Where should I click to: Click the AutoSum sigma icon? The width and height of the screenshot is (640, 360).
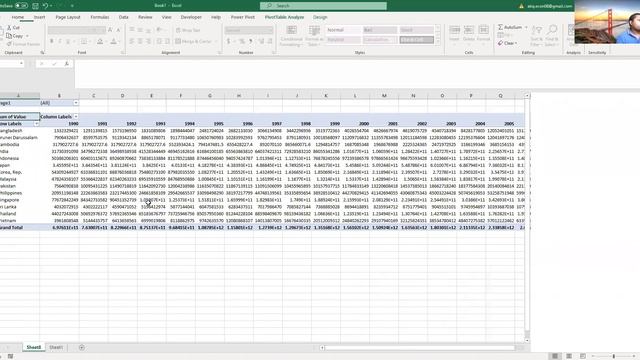pyautogui.click(x=500, y=27)
